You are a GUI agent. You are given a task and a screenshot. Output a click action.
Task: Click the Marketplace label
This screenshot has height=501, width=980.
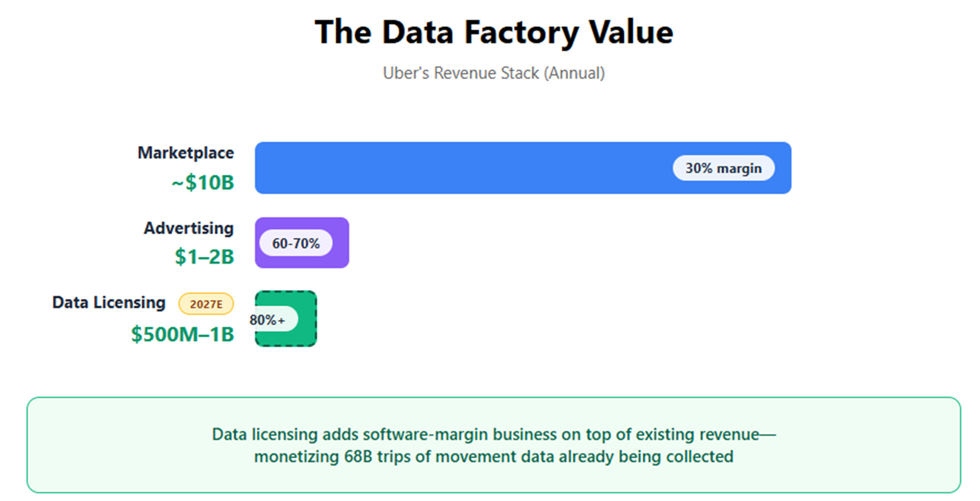pyautogui.click(x=185, y=153)
